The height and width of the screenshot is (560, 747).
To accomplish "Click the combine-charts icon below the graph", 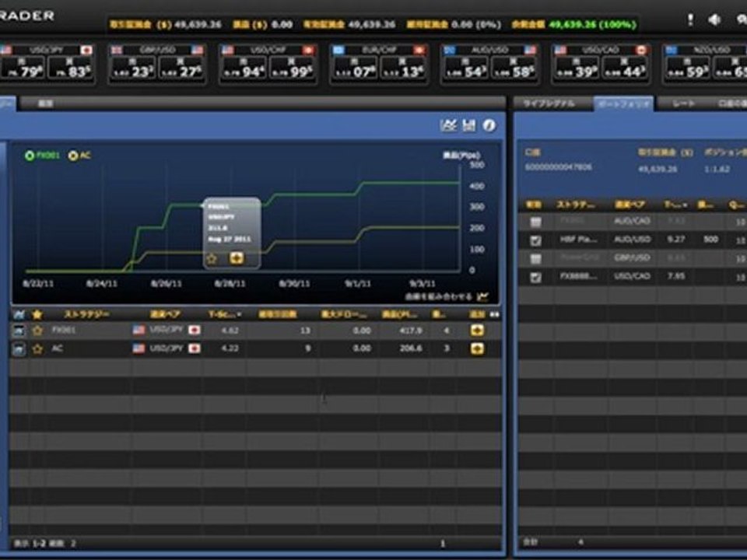I will tap(482, 296).
